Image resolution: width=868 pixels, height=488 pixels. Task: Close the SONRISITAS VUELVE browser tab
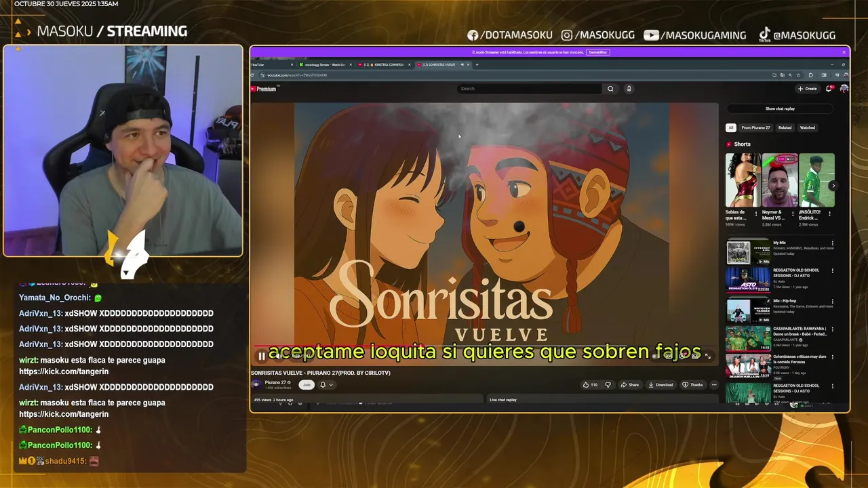[469, 64]
